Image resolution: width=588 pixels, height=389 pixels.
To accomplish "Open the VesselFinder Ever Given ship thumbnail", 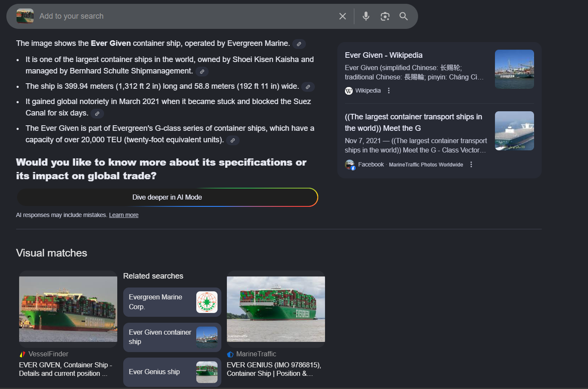I will click(68, 309).
